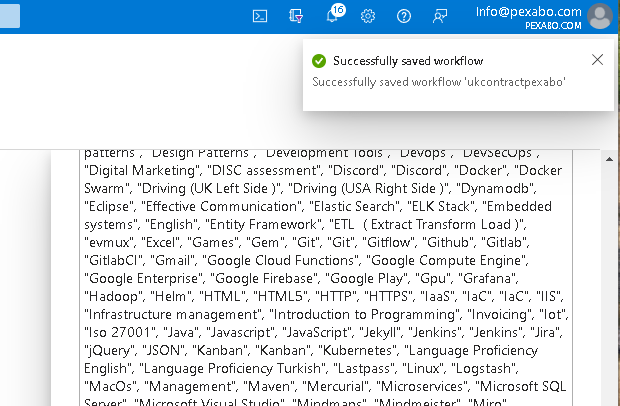Click the "Jira" entry
Viewport: 620px width, 406px height.
coord(545,332)
